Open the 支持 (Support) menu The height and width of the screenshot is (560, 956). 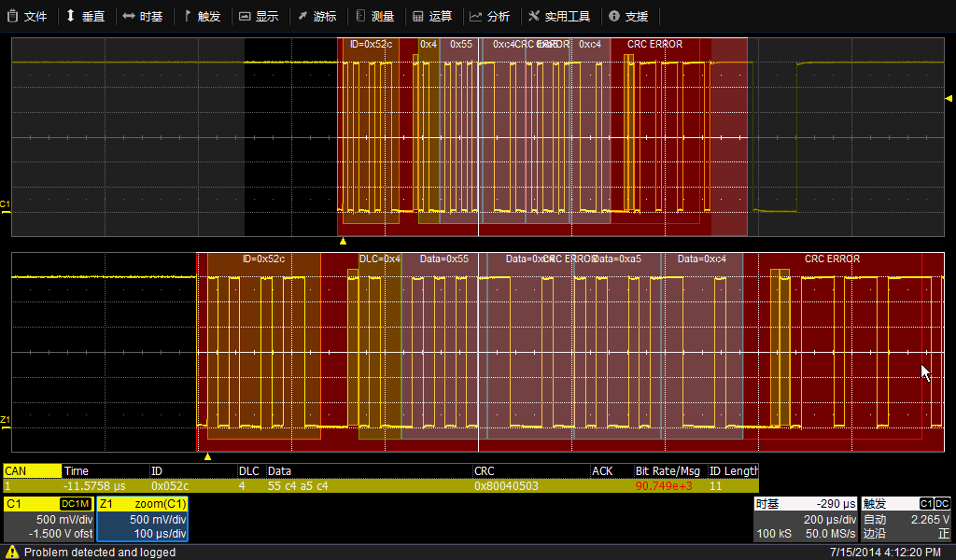coord(628,17)
